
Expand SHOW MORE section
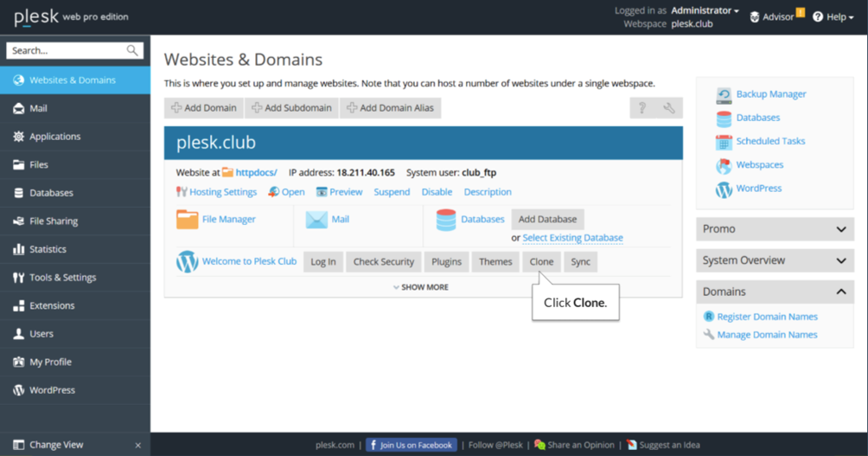(x=421, y=287)
